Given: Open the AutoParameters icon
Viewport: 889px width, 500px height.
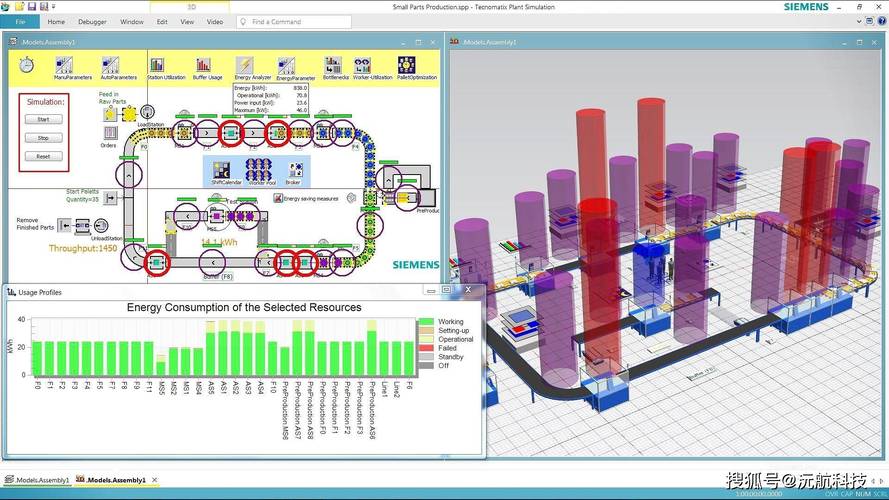Looking at the screenshot, I should click(x=110, y=65).
